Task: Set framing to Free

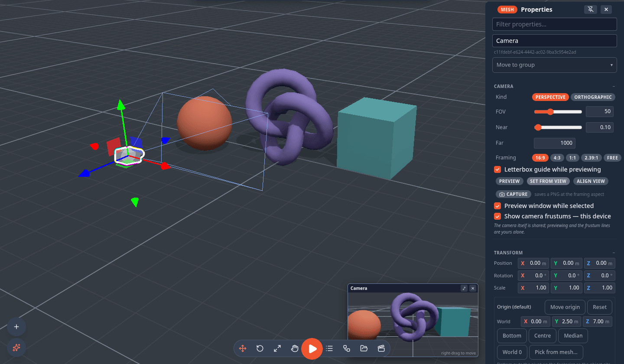Action: coord(612,158)
